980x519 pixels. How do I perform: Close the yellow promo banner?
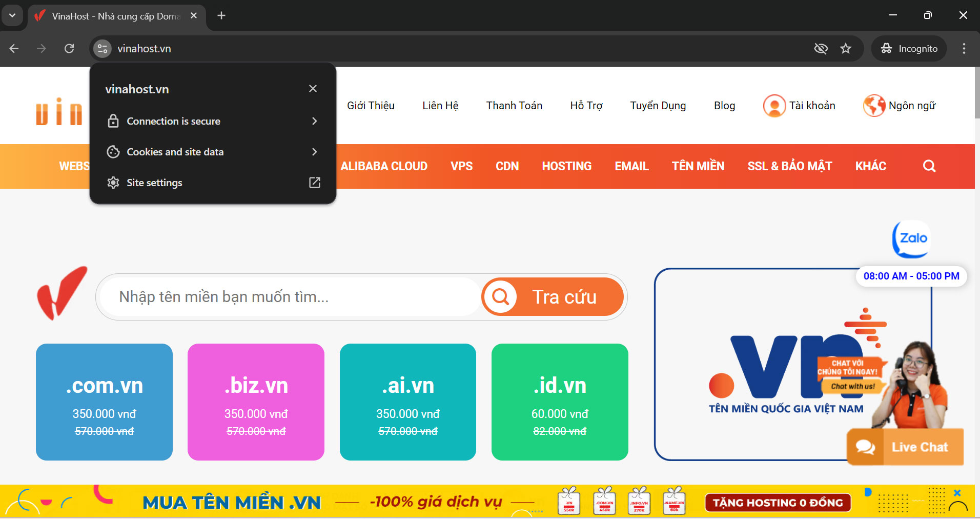pos(957,493)
